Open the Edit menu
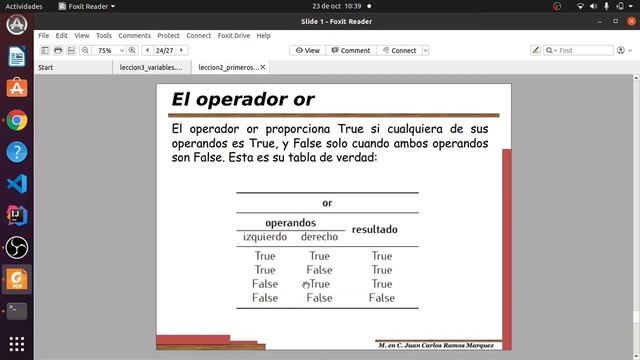 pos(62,36)
